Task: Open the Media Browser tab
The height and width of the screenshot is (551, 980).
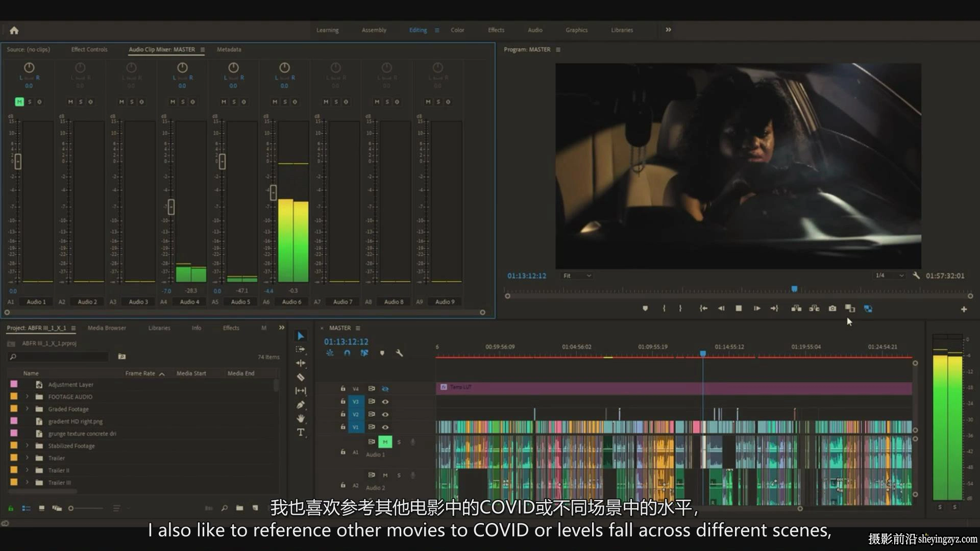Action: pos(107,328)
